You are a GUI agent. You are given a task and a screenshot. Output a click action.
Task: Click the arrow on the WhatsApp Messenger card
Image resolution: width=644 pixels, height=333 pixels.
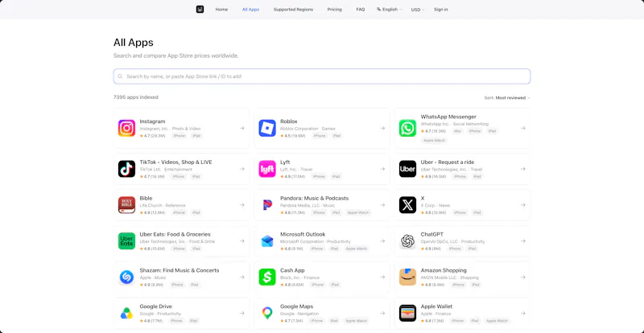click(522, 128)
